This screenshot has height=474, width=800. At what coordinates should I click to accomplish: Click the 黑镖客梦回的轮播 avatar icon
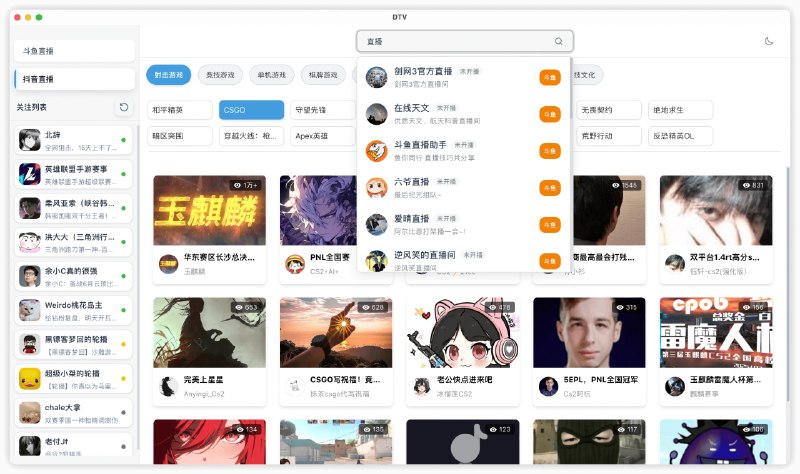[x=30, y=344]
